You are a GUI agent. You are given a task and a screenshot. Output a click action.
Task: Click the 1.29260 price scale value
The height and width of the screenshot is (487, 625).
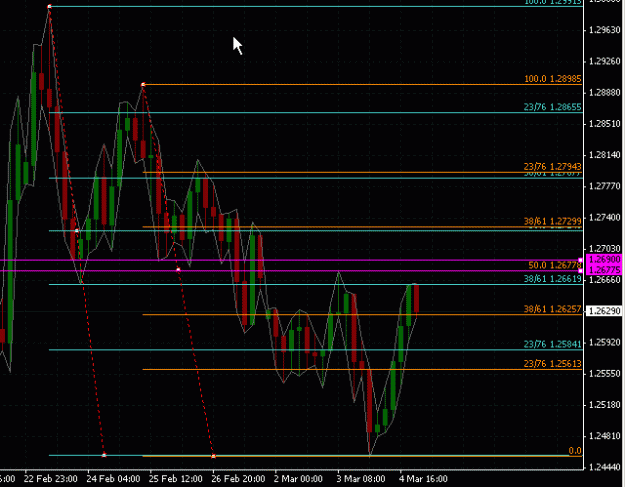click(x=605, y=61)
